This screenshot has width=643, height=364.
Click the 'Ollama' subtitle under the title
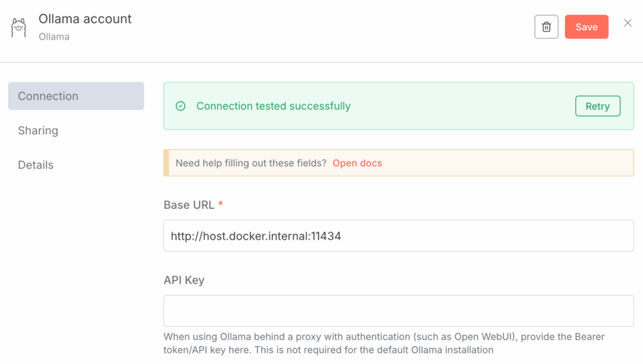[x=54, y=36]
